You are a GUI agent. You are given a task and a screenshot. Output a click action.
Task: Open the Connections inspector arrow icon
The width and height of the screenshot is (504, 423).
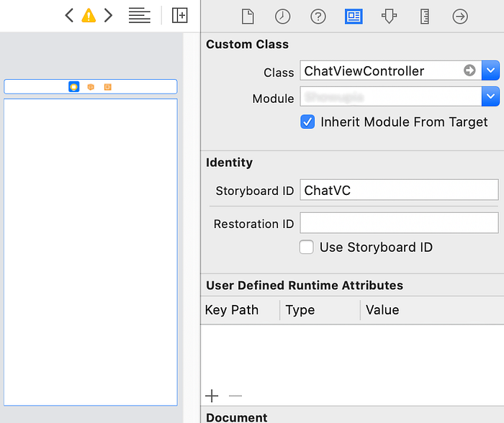pos(460,17)
